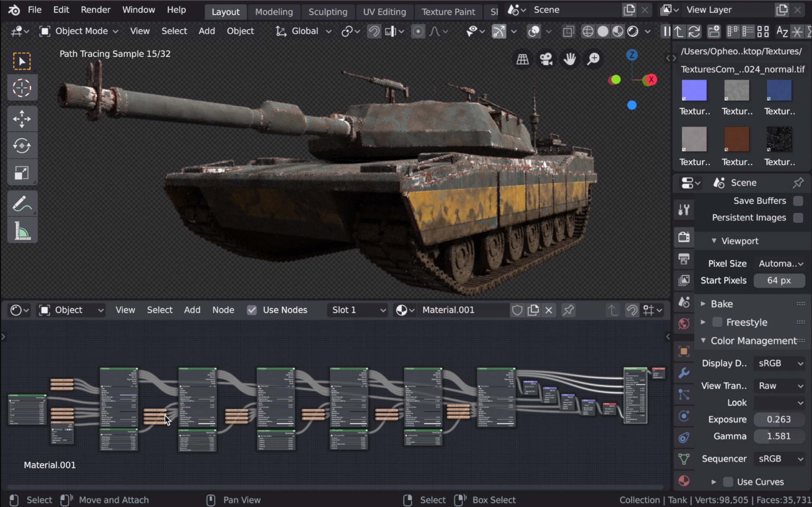
Task: Select the Measure ruler tool
Action: click(22, 231)
